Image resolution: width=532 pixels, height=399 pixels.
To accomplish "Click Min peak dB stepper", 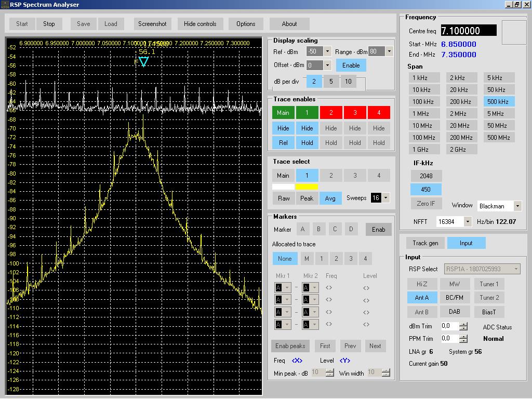I will 329,373.
